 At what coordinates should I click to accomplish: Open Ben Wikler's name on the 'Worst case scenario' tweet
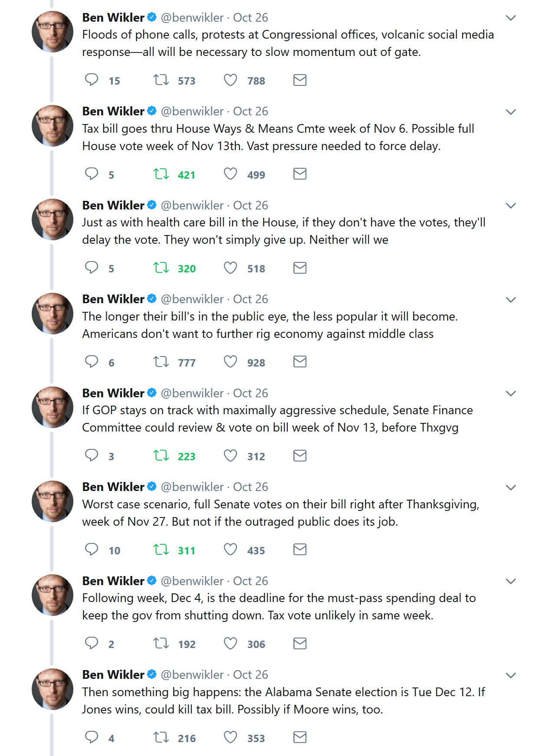(x=113, y=487)
